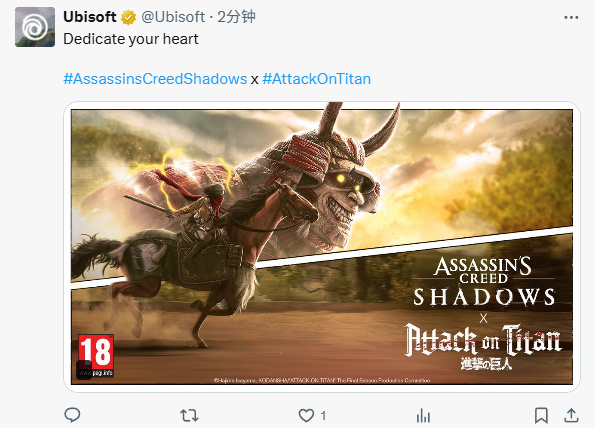Image resolution: width=595 pixels, height=428 pixels.
Task: Click the "Dedicate your heart" tweet text
Action: click(x=131, y=39)
